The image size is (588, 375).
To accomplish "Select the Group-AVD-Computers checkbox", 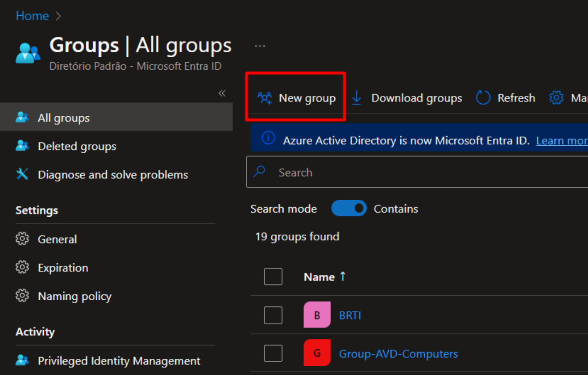I will (273, 354).
